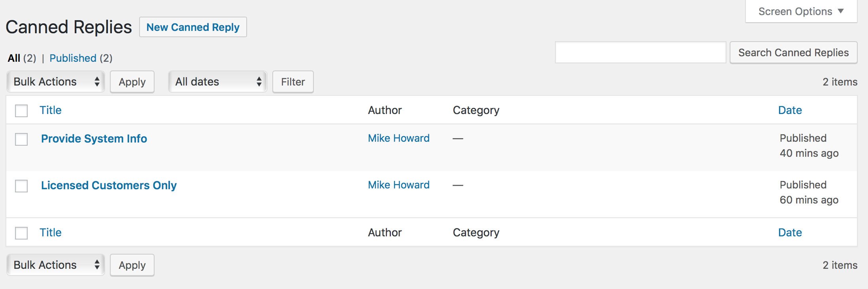Check the Provide System Info row
The width and height of the screenshot is (868, 289).
click(x=21, y=139)
